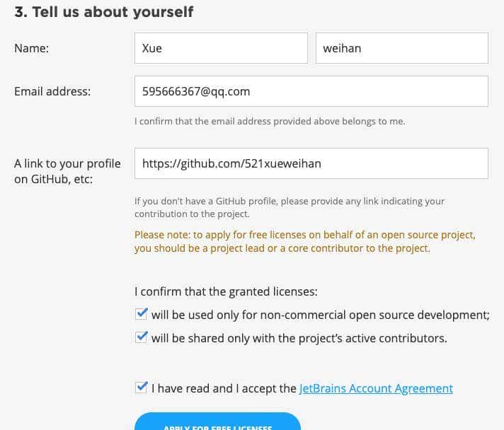The height and width of the screenshot is (430, 504).
Task: Click the "I have read and I accept" text
Action: pyautogui.click(x=224, y=388)
